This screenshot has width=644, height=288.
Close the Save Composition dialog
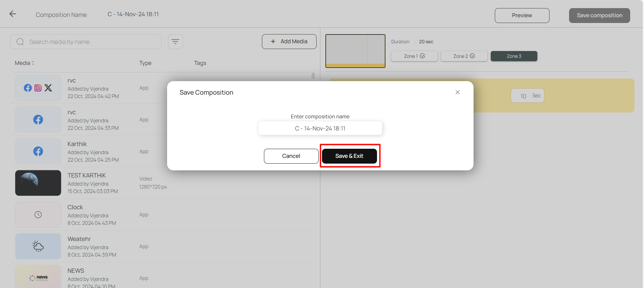tap(457, 92)
